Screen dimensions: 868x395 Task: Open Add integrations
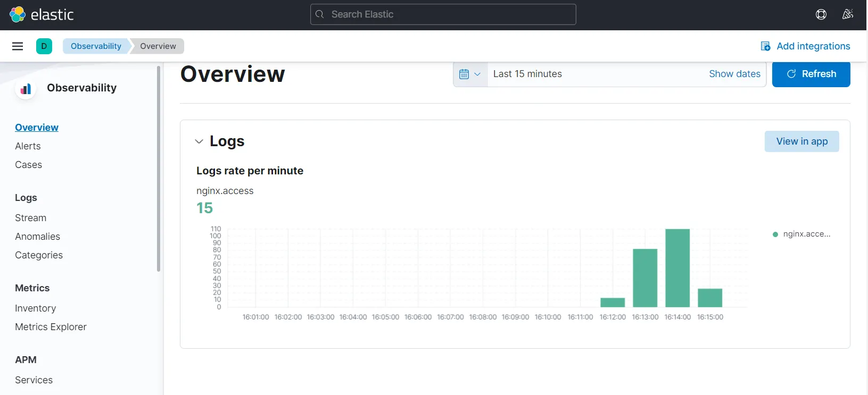(806, 46)
